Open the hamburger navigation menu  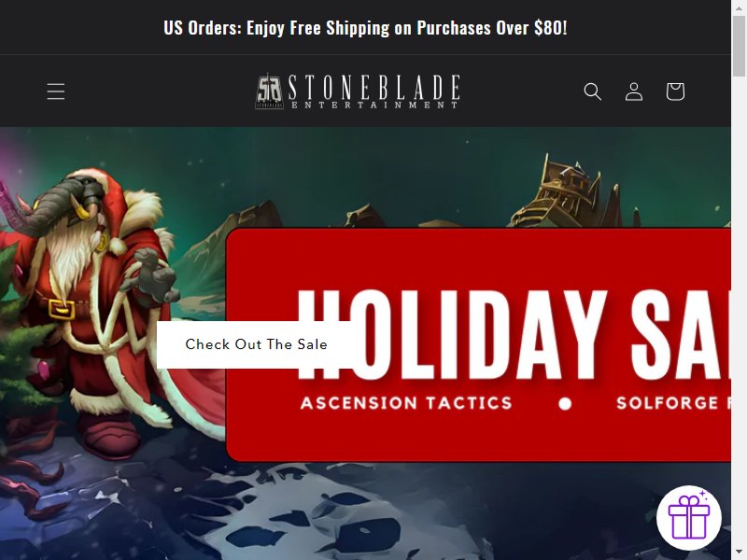pos(56,91)
